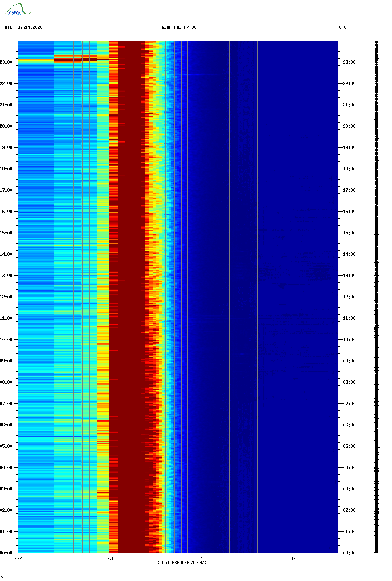The image size is (392, 581).
Task: Click the left axis 20:00 label
Action: click(x=6, y=126)
